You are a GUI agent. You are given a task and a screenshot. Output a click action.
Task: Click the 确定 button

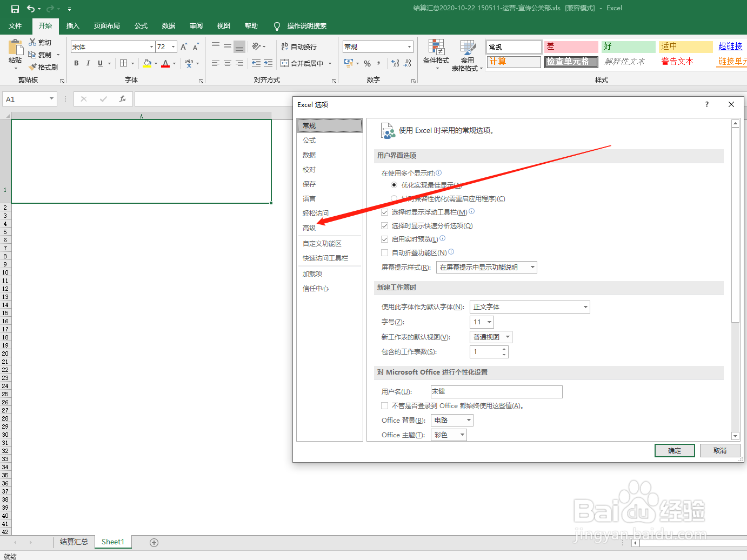click(x=675, y=451)
